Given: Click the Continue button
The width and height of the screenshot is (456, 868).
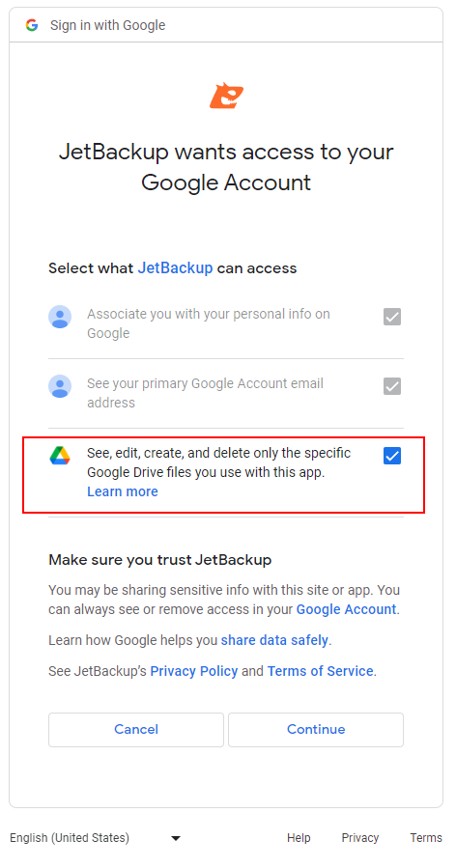Looking at the screenshot, I should pos(316,730).
